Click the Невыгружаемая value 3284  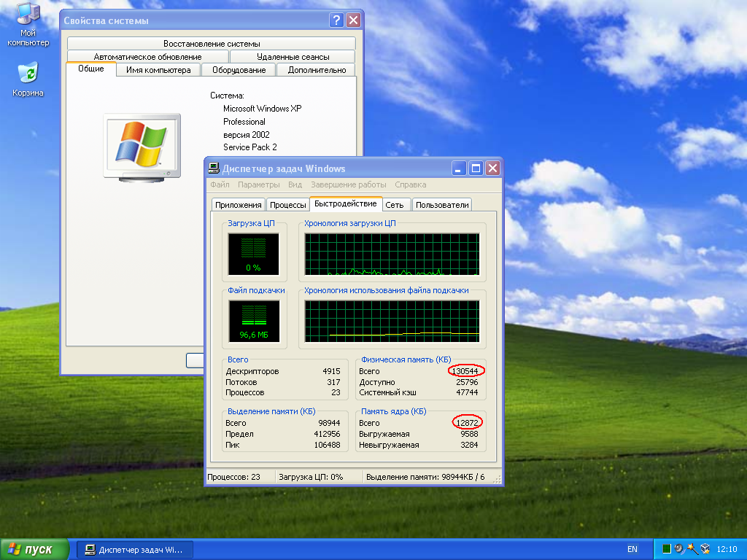469,446
